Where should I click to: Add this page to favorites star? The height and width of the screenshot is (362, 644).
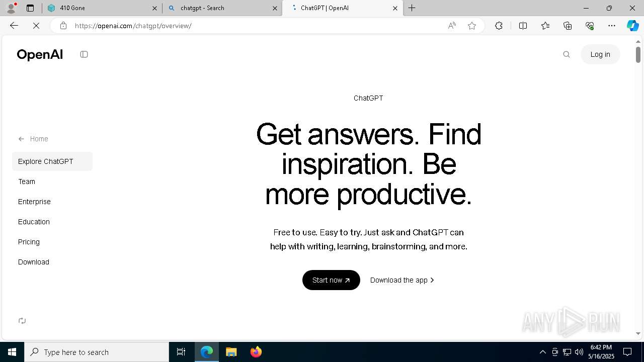tap(472, 26)
